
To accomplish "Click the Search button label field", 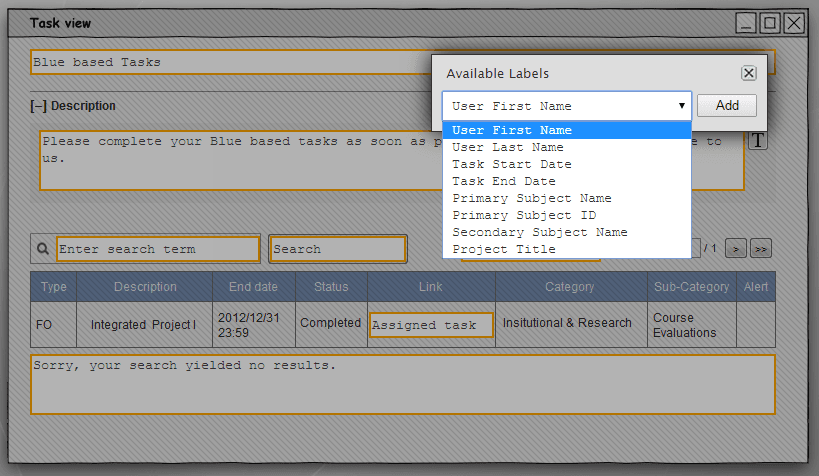I will [x=337, y=249].
